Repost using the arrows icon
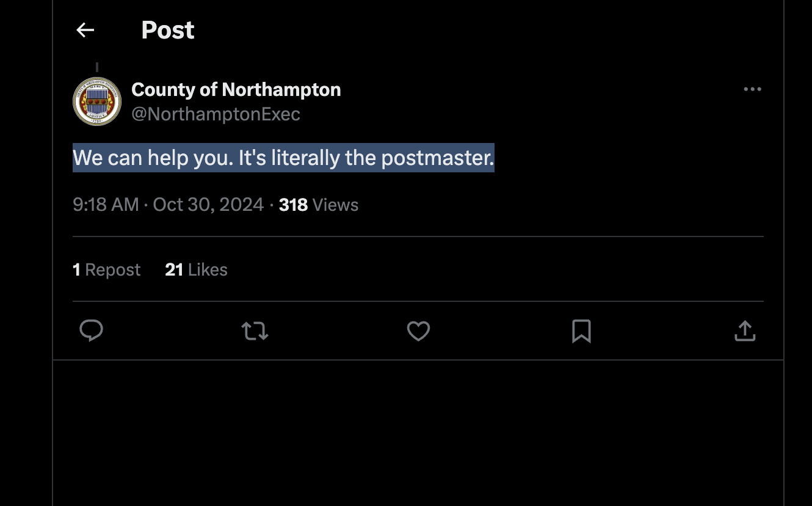812x506 pixels. [255, 331]
